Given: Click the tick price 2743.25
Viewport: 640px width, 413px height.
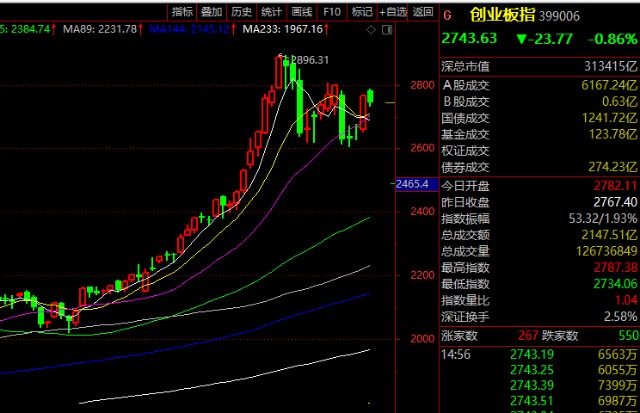Looking at the screenshot, I should point(531,370).
